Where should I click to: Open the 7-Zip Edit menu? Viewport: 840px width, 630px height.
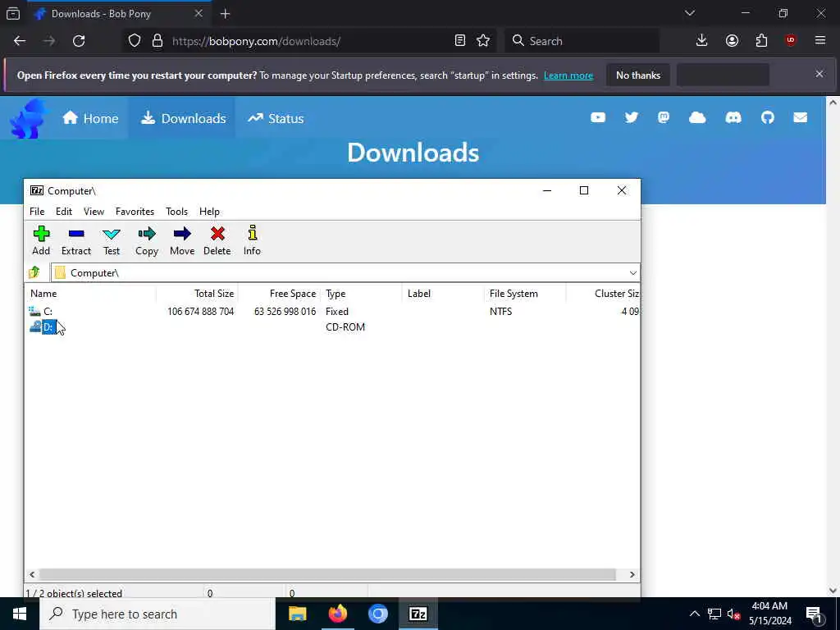[x=64, y=212]
